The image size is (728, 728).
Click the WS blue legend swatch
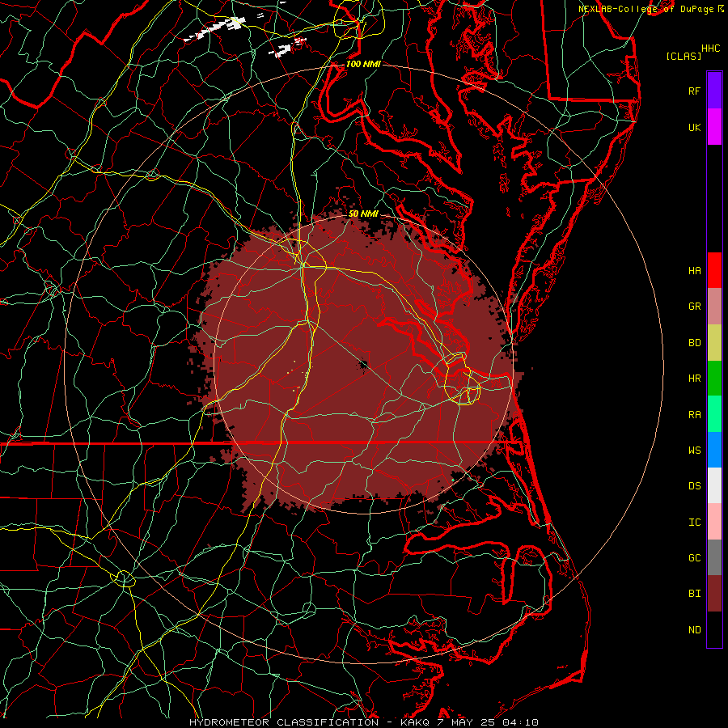click(714, 450)
